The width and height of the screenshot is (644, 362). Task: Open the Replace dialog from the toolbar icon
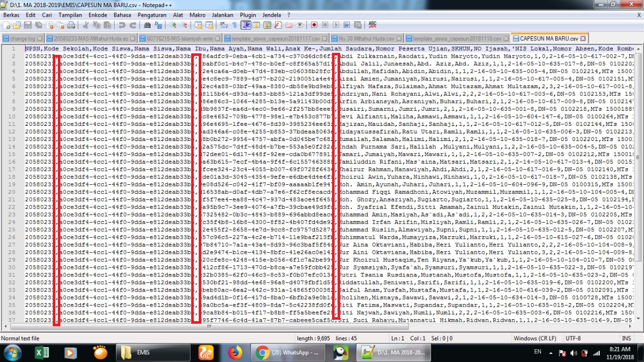click(158, 25)
